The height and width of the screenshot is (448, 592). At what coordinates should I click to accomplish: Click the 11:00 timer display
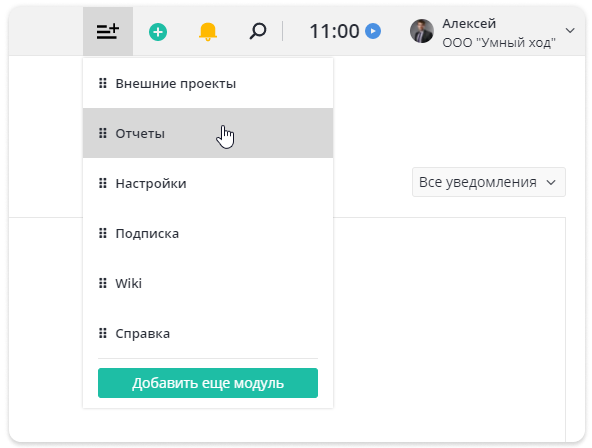pos(335,31)
